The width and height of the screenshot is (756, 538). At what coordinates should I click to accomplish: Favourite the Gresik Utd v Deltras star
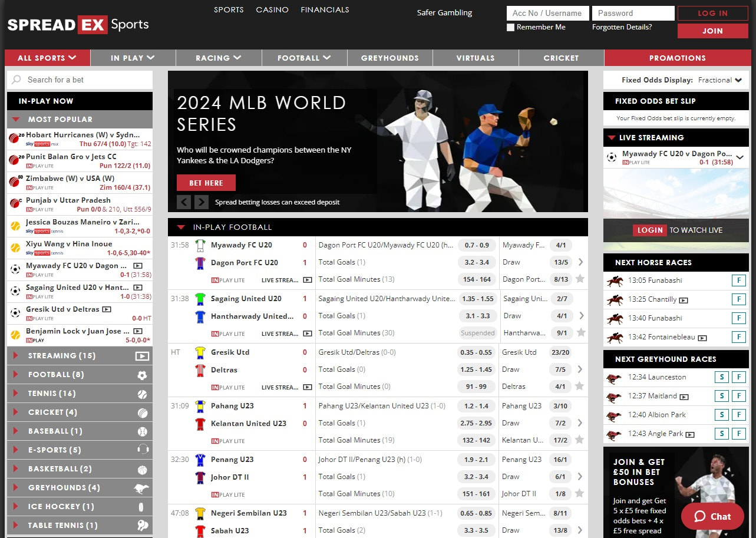(581, 386)
